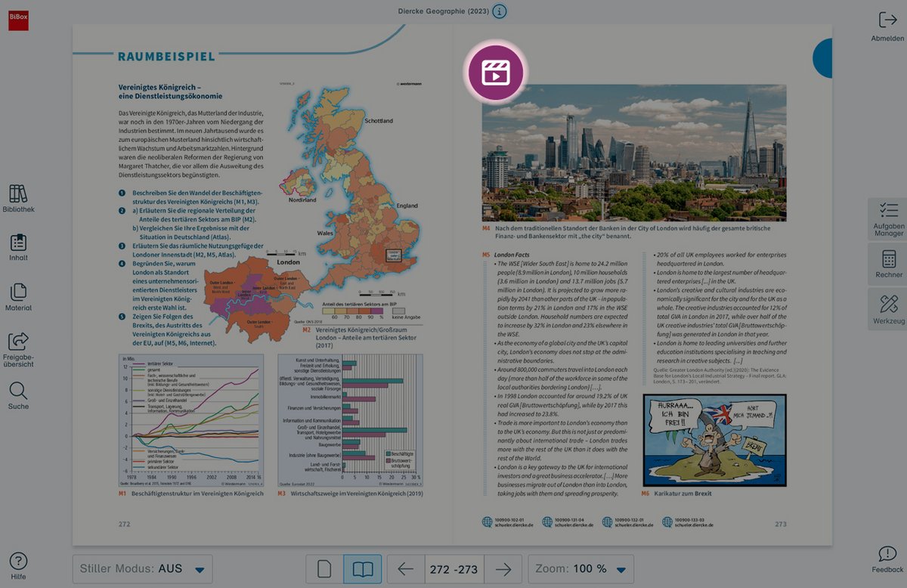Click globe link 100900-132-01

click(x=629, y=522)
